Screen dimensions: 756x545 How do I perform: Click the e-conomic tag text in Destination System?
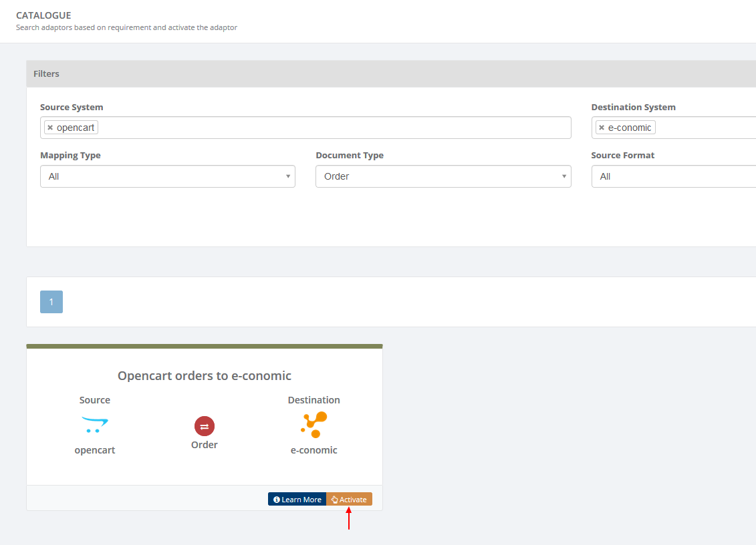(630, 128)
